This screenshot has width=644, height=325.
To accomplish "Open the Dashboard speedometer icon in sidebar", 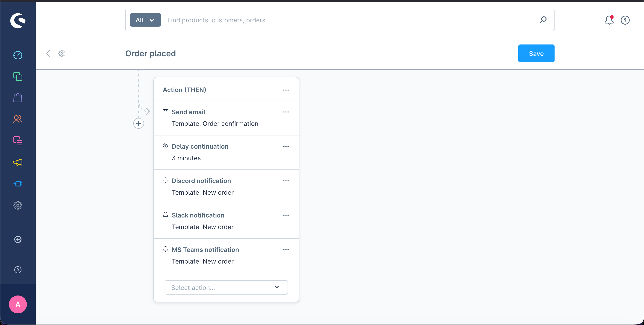I will point(18,55).
